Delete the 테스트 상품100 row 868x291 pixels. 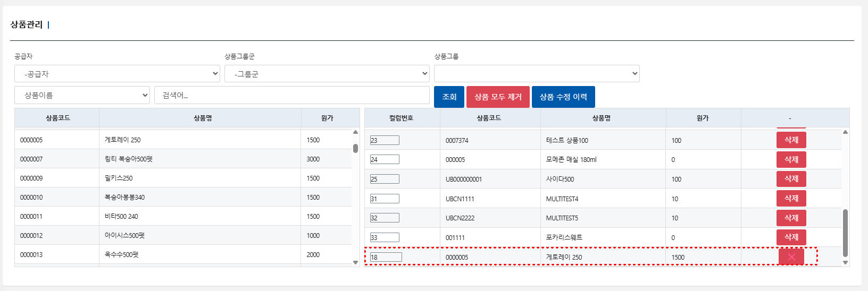[791, 140]
